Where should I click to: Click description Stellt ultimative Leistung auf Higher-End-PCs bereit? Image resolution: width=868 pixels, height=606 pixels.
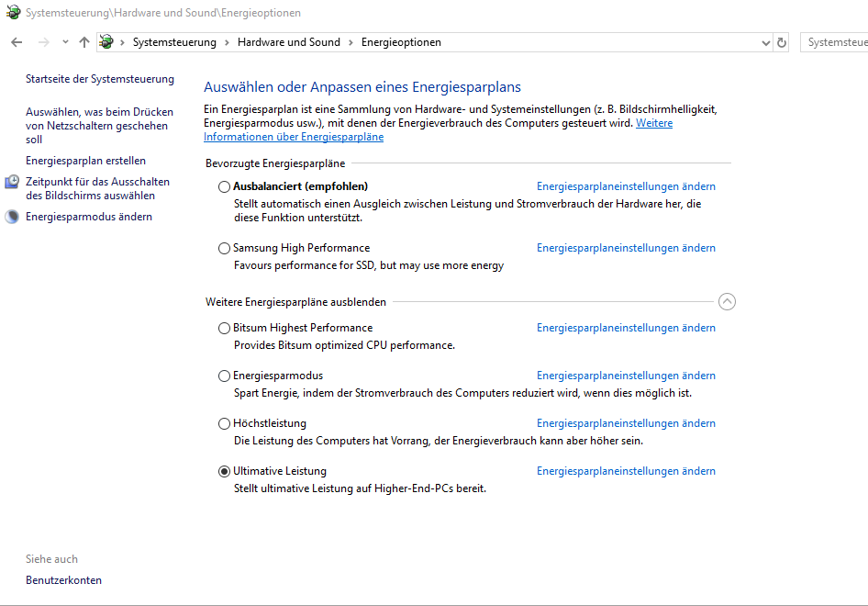click(x=360, y=488)
